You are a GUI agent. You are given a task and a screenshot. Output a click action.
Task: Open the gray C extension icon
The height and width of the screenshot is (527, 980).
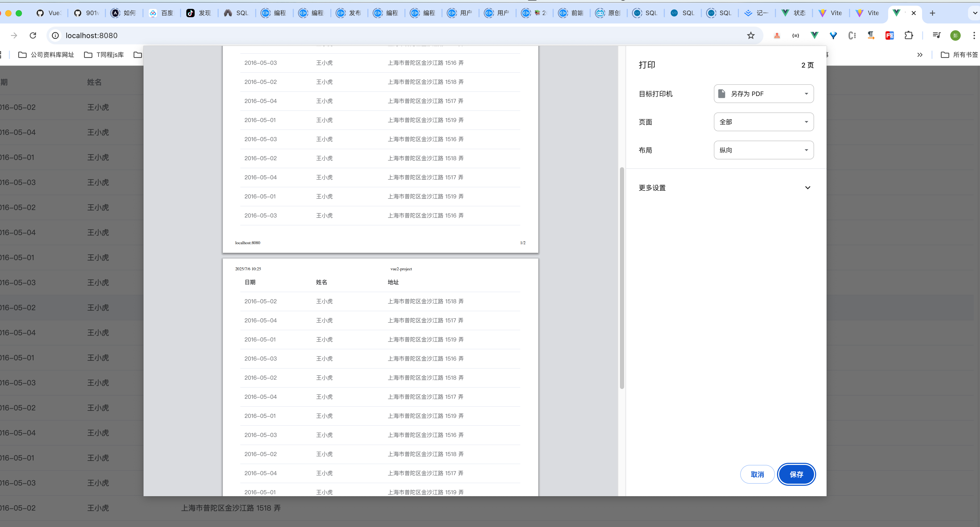[852, 35]
